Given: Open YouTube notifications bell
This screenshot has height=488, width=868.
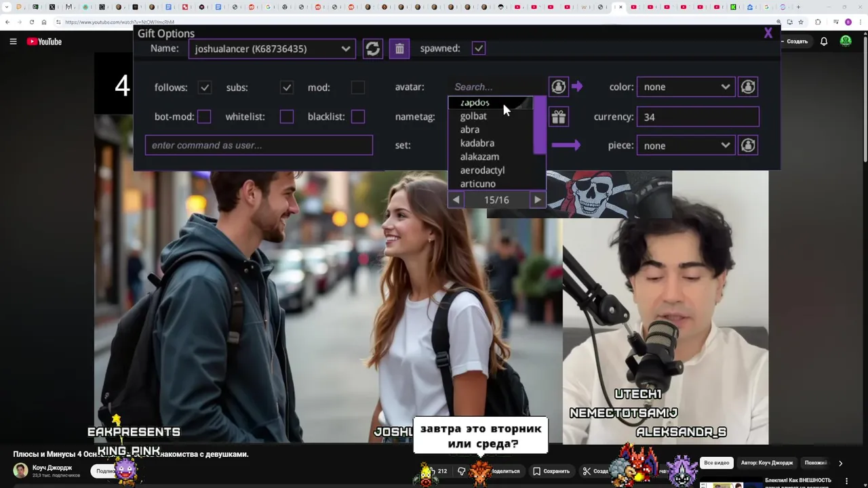Looking at the screenshot, I should click(x=823, y=41).
